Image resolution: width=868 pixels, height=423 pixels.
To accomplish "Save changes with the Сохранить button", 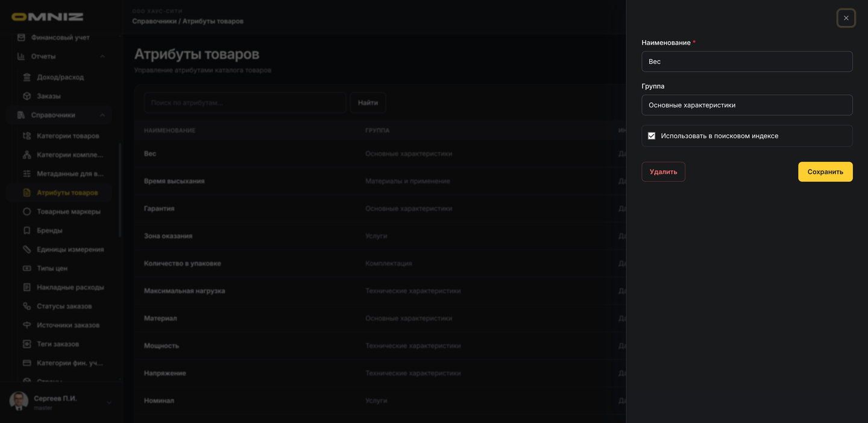I will 825,172.
